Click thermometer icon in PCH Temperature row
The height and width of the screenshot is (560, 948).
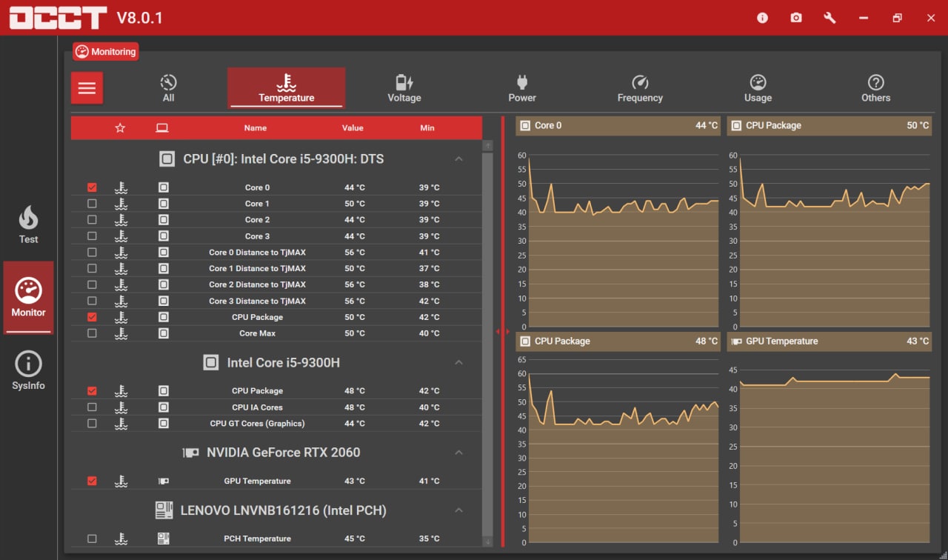[x=121, y=539]
